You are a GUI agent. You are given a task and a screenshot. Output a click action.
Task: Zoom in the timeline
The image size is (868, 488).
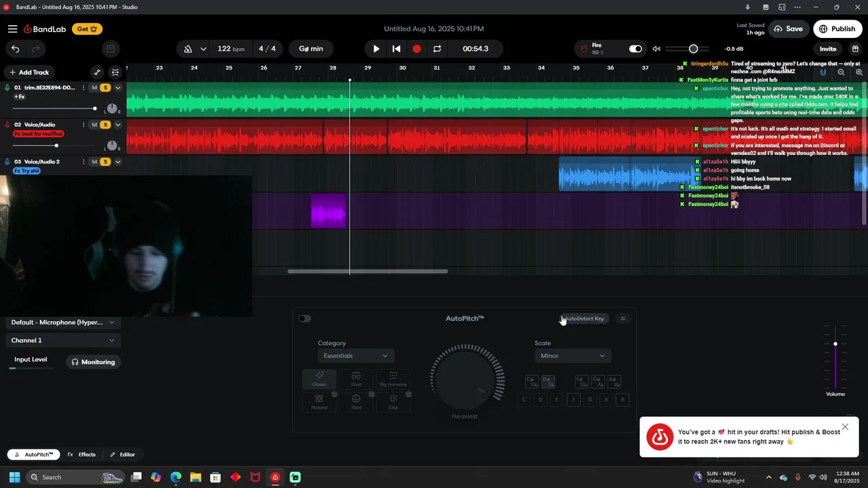859,73
